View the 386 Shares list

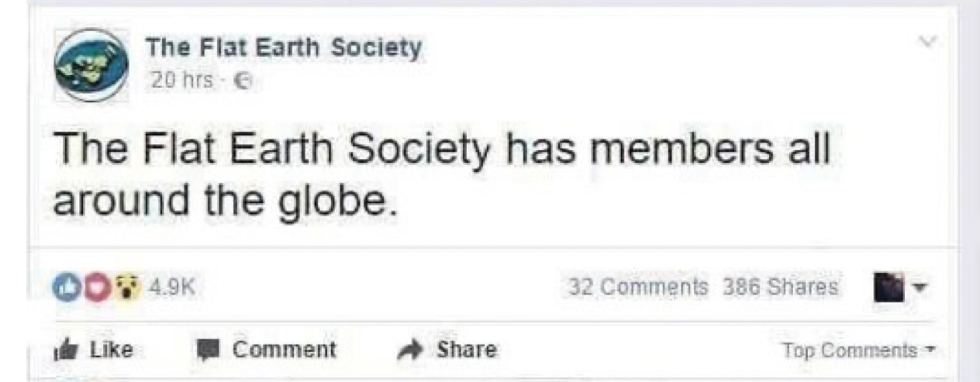click(779, 287)
